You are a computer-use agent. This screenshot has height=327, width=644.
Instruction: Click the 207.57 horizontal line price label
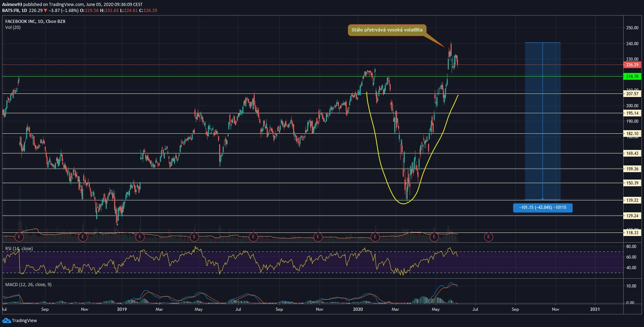632,94
